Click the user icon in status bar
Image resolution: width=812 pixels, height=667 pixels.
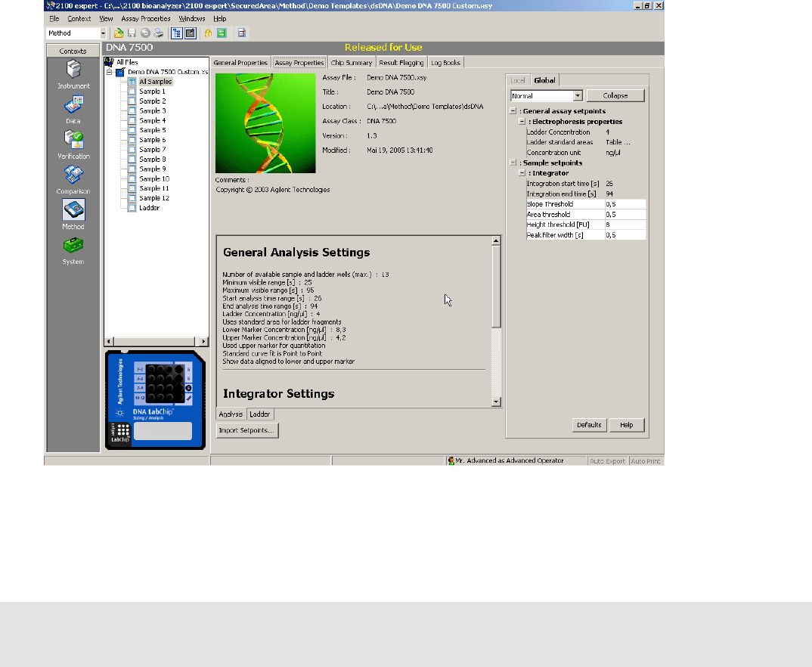(451, 461)
